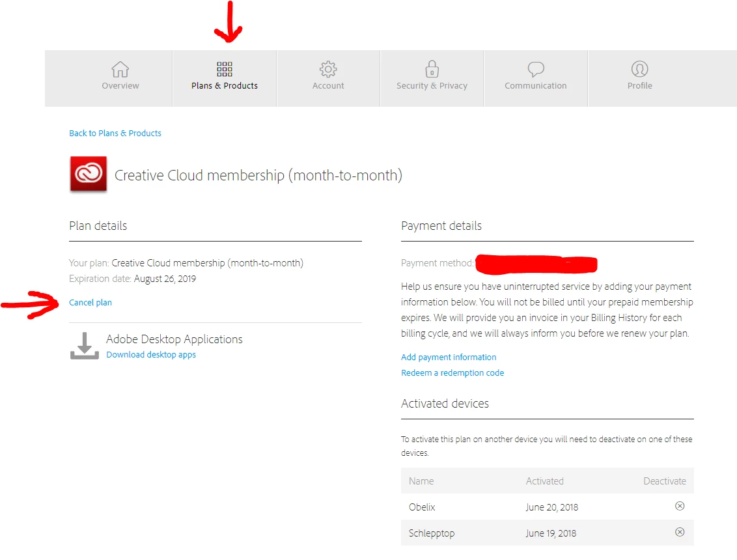737x560 pixels.
Task: Click the Plan details heading
Action: [x=98, y=226]
